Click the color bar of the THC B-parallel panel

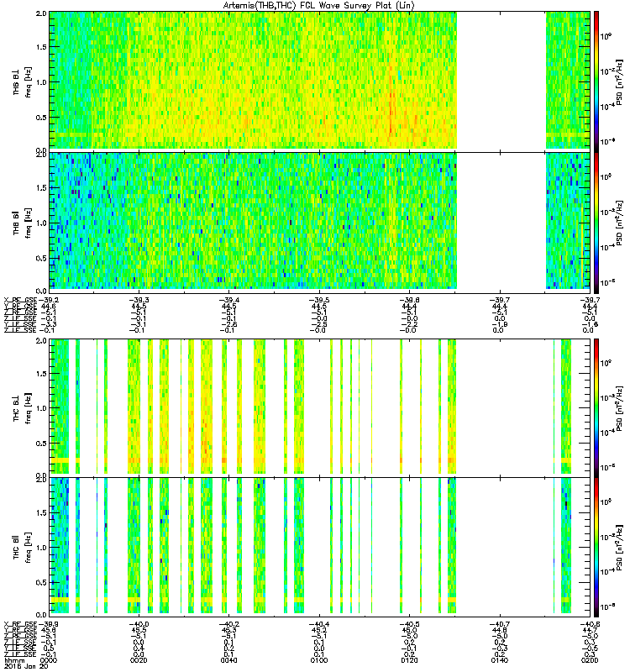(x=596, y=548)
